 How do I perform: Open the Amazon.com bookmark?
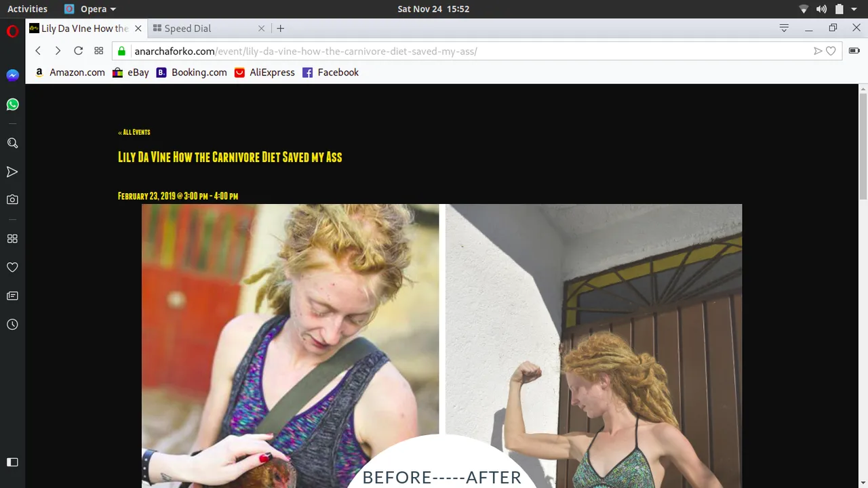[70, 73]
